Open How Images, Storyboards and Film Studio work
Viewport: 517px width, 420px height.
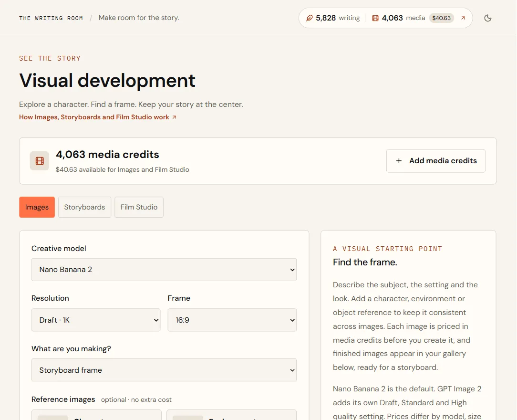(x=98, y=117)
